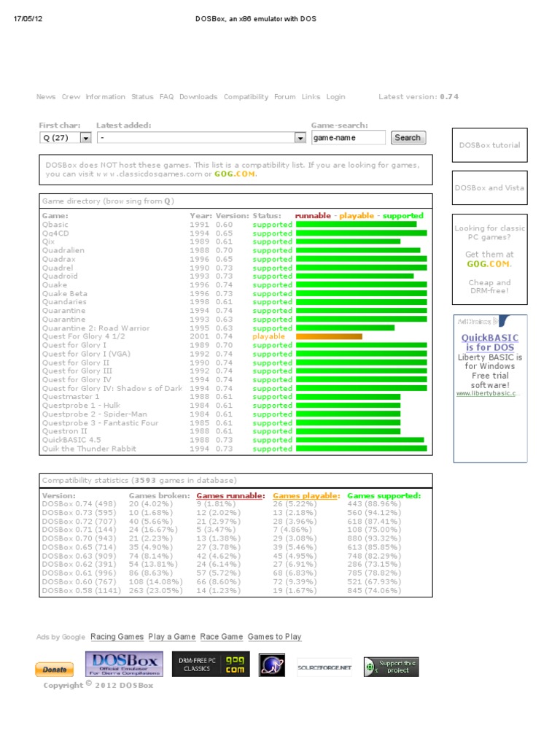Image resolution: width=560 pixels, height=747 pixels.
Task: Open Quest For Glory 4 1/2 entry
Action: tap(83, 336)
